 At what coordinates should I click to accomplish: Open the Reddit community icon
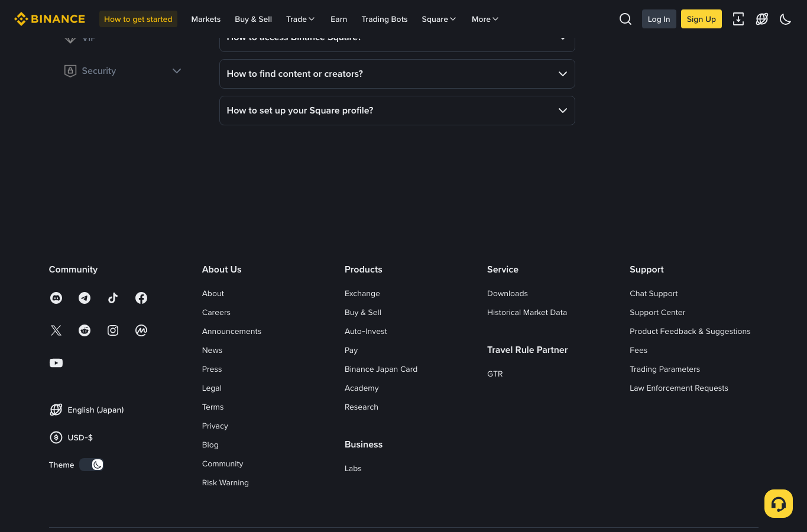click(85, 330)
